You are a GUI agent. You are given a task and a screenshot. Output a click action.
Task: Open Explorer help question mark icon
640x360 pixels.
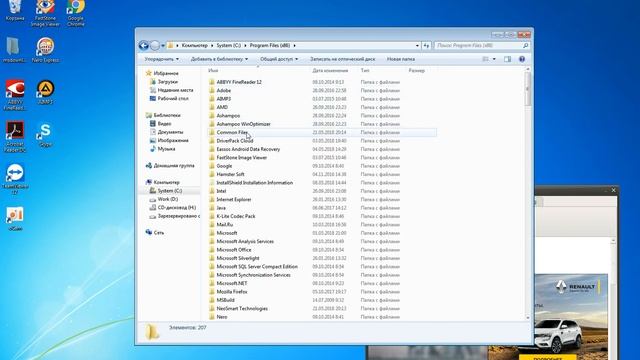coord(522,59)
